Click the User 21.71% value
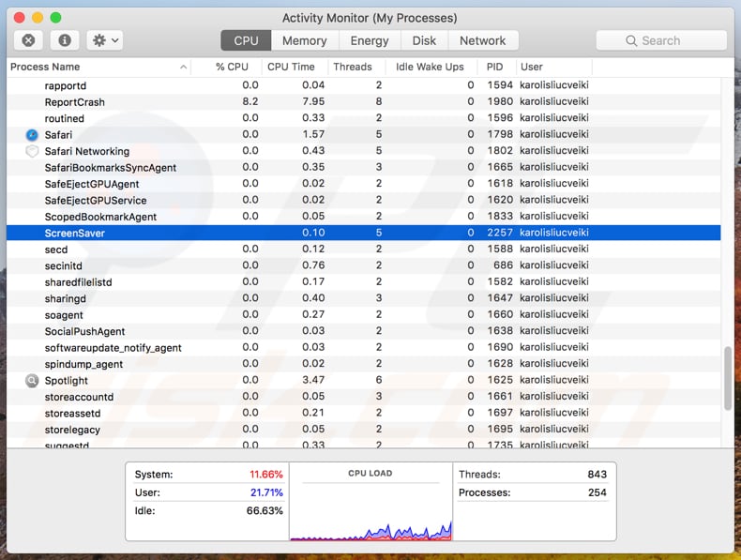Image resolution: width=741 pixels, height=560 pixels. click(x=266, y=492)
